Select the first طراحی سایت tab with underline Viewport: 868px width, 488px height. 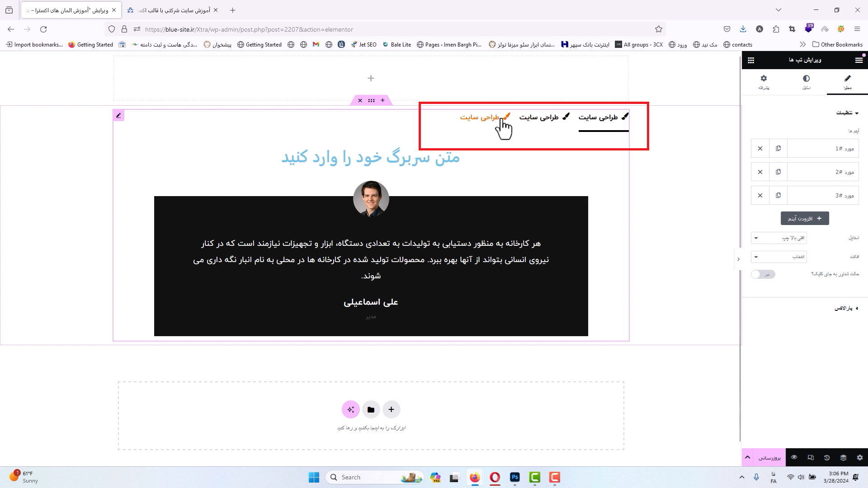[604, 117]
